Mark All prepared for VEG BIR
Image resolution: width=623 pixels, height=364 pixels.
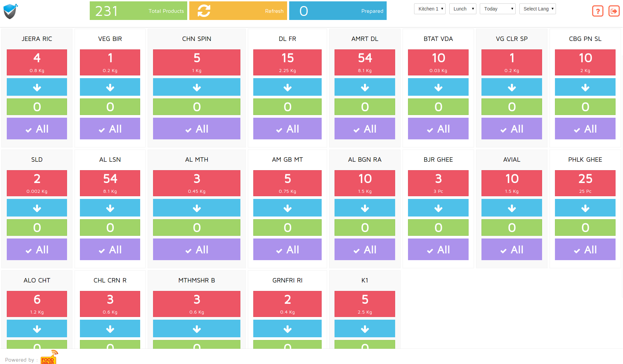(110, 129)
